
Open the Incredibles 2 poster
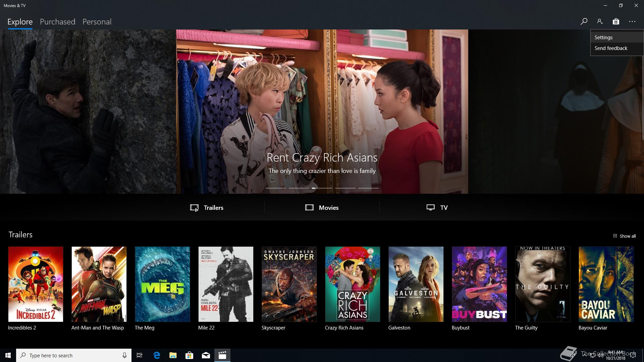[x=36, y=284]
